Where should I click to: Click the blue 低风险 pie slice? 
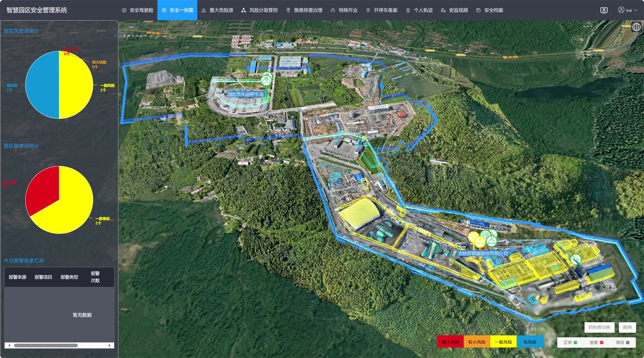[x=42, y=85]
